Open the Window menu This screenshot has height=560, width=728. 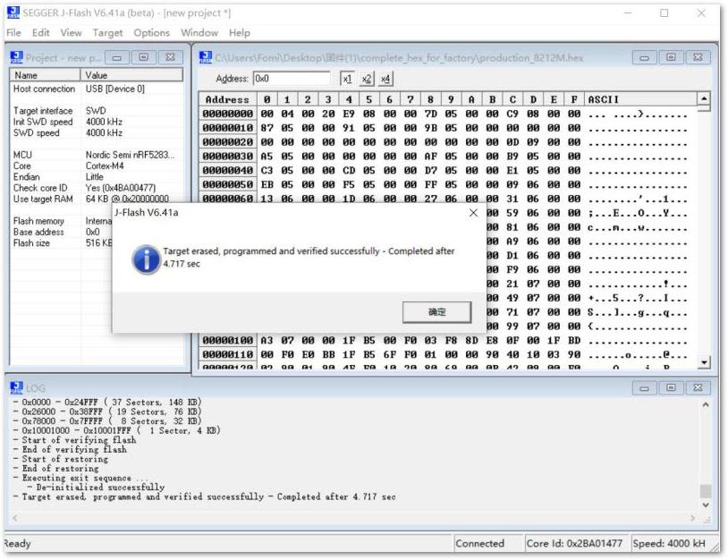point(199,32)
